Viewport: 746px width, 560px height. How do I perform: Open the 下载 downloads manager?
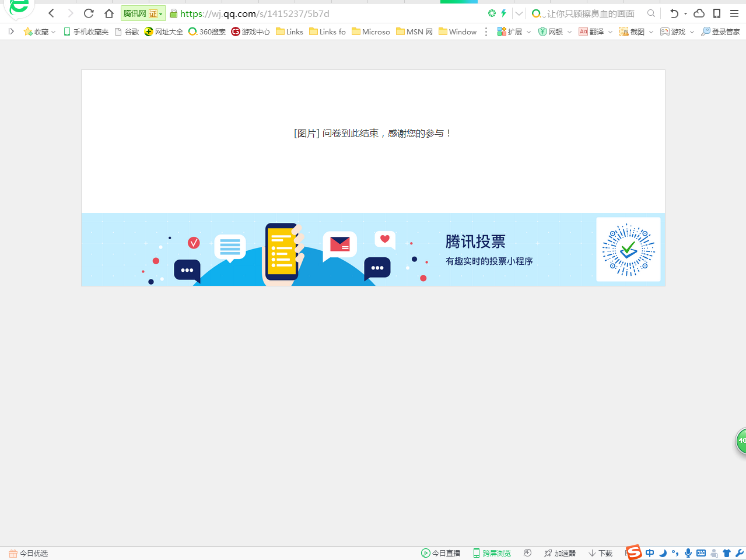coord(601,553)
